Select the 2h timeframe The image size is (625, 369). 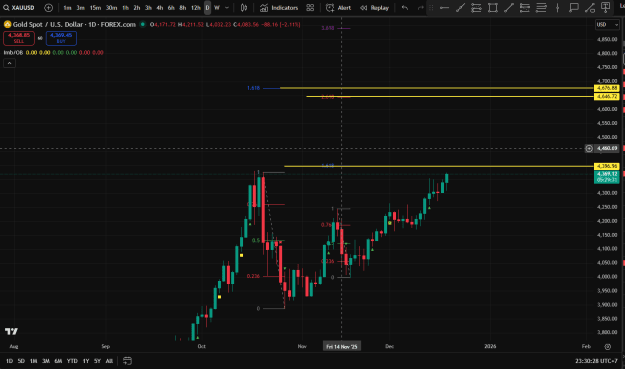point(137,8)
